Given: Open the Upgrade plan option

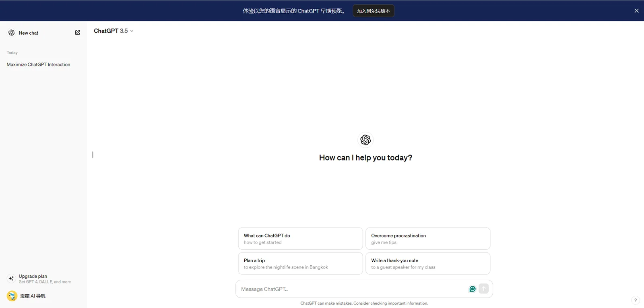Looking at the screenshot, I should click(43, 279).
